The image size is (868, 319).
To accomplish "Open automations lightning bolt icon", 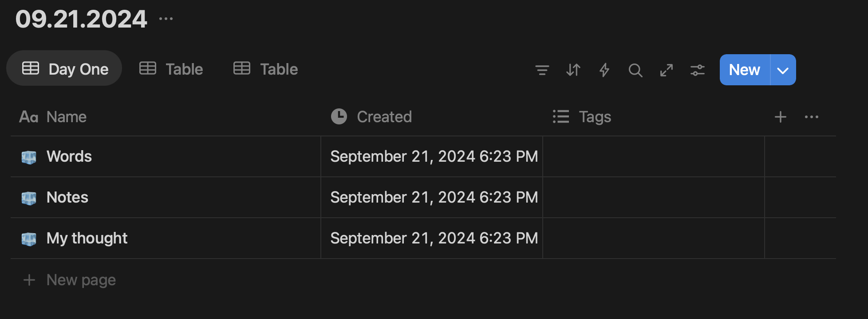I will [604, 70].
